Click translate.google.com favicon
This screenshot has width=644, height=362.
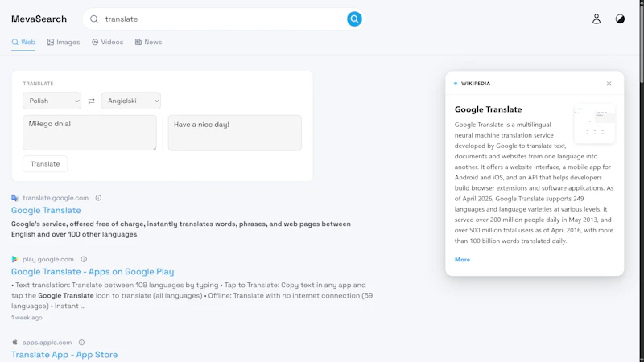[14, 198]
